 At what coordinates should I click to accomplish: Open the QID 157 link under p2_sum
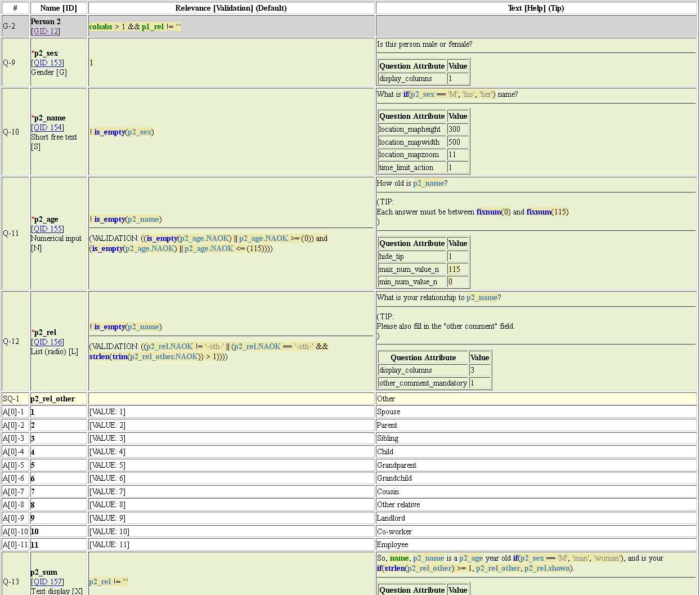[48, 582]
